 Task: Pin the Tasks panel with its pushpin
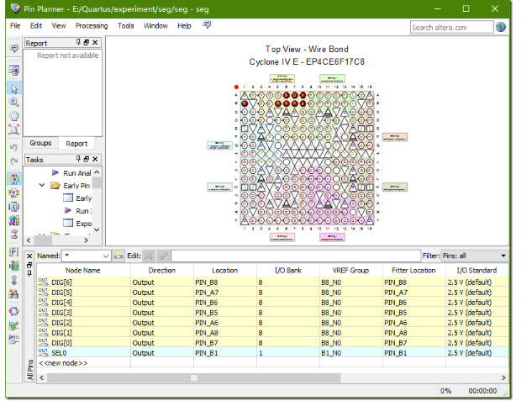(x=78, y=158)
